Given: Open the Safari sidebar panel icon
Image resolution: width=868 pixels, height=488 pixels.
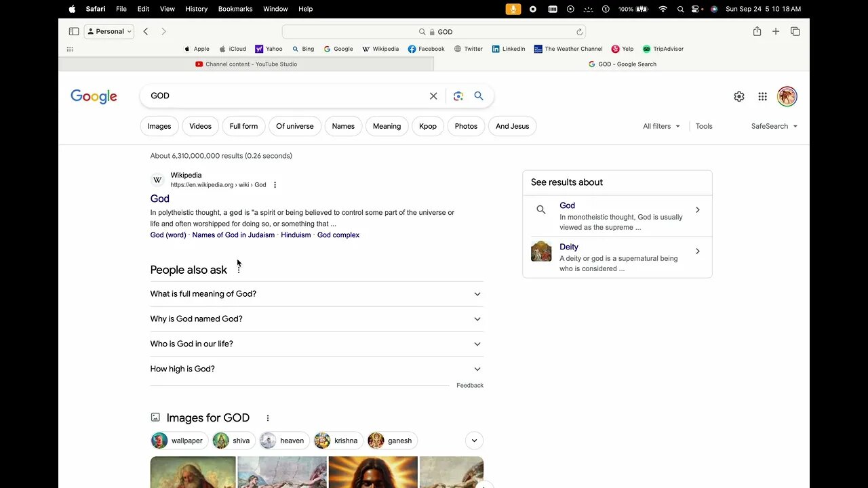Looking at the screenshot, I should click(x=74, y=31).
